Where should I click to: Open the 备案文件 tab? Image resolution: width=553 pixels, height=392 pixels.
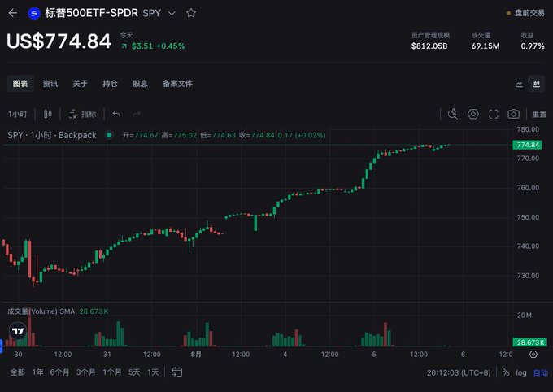pos(177,84)
